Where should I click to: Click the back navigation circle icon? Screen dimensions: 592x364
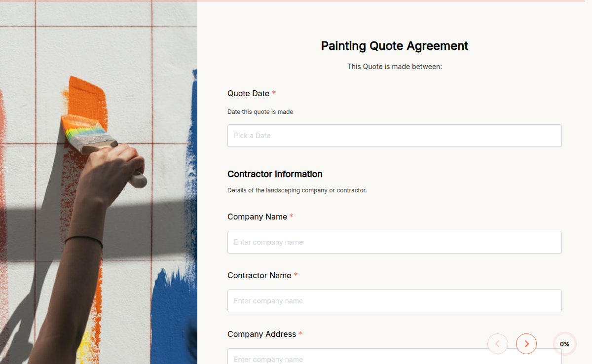click(498, 344)
